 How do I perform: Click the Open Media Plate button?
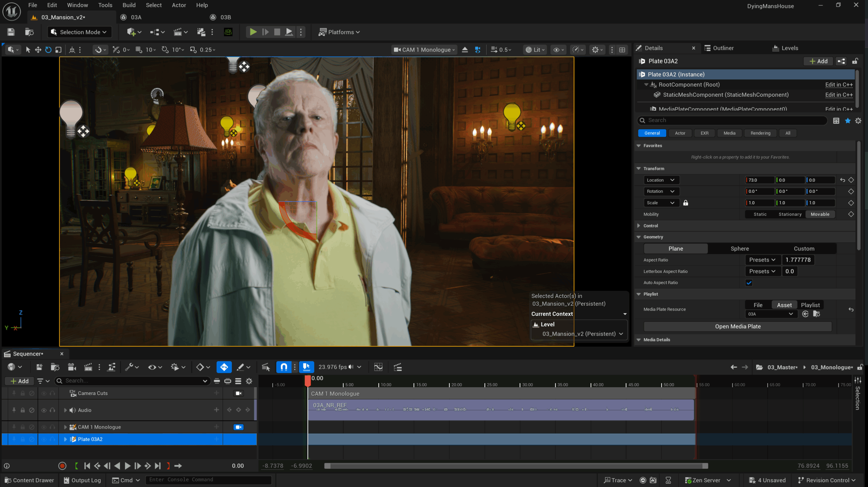pos(737,326)
